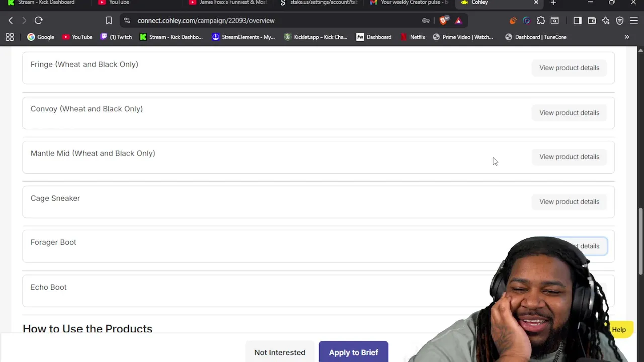Open the Dashboard | TuneCore bookmark
The width and height of the screenshot is (644, 362).
(535, 37)
